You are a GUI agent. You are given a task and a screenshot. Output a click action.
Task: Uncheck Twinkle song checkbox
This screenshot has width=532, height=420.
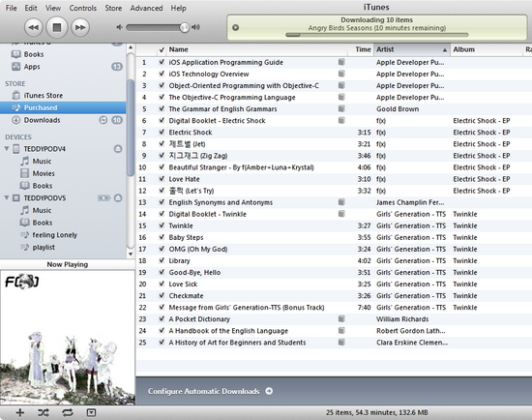coord(162,225)
